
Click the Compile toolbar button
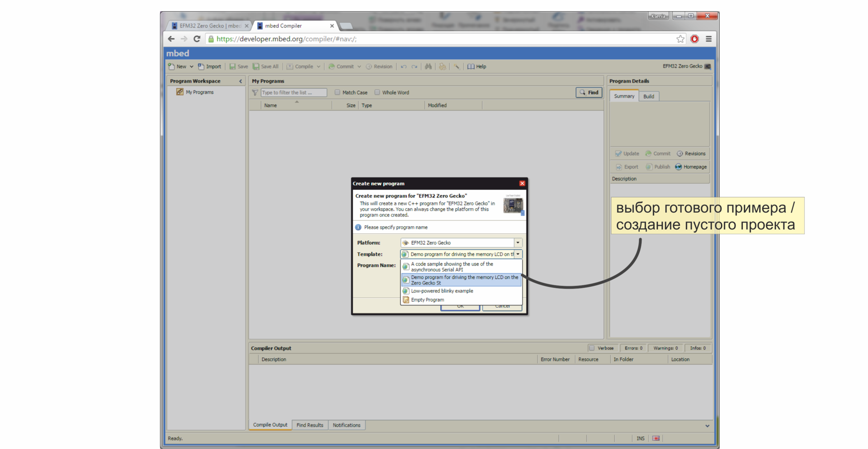click(x=300, y=66)
